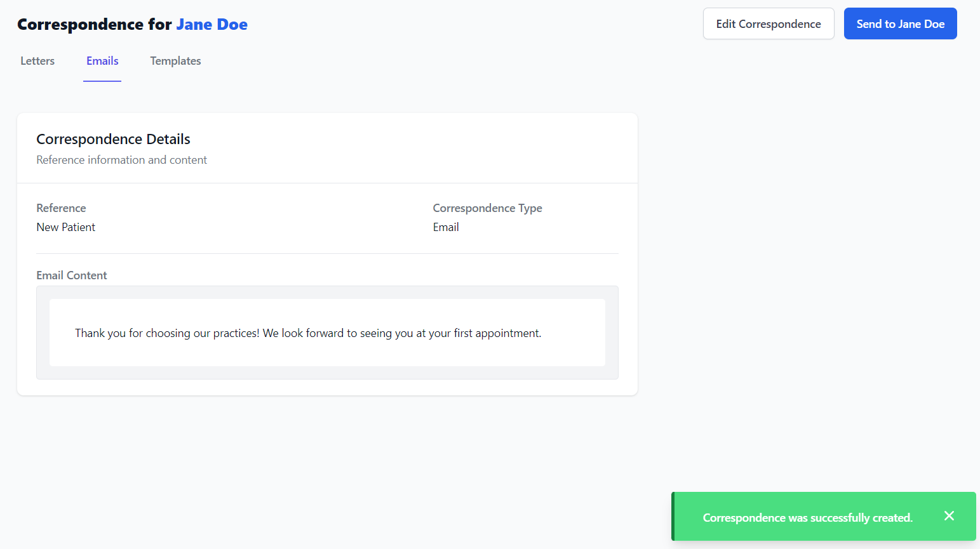Click the green notification bar

[824, 516]
